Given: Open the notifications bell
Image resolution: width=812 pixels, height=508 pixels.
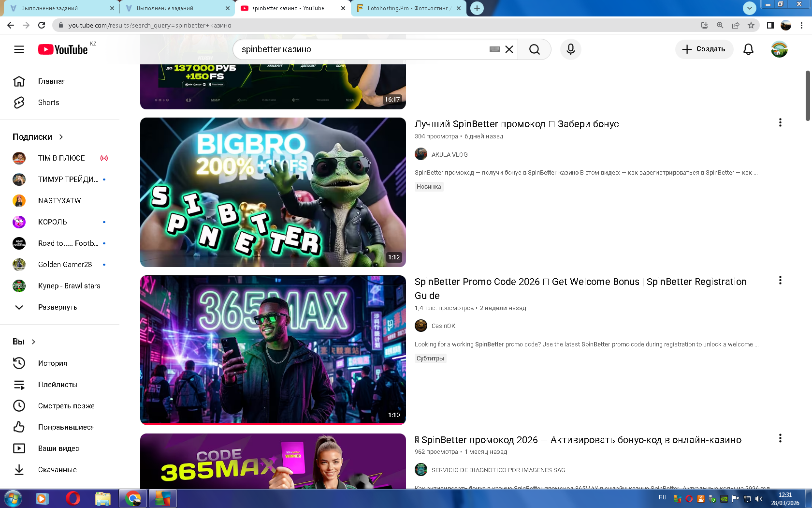Looking at the screenshot, I should point(748,49).
